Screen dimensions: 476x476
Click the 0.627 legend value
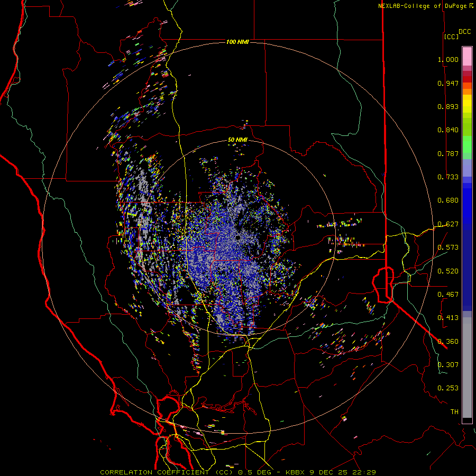(x=448, y=224)
